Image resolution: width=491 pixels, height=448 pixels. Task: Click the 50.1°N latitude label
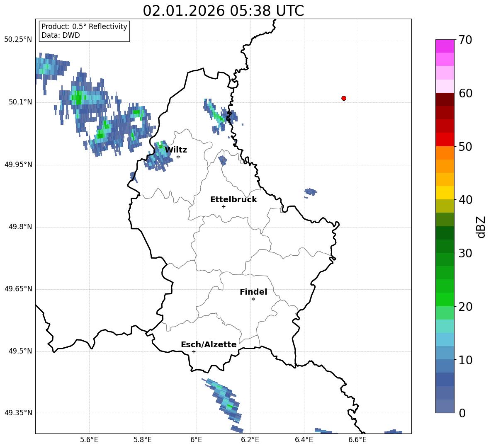[20, 102]
